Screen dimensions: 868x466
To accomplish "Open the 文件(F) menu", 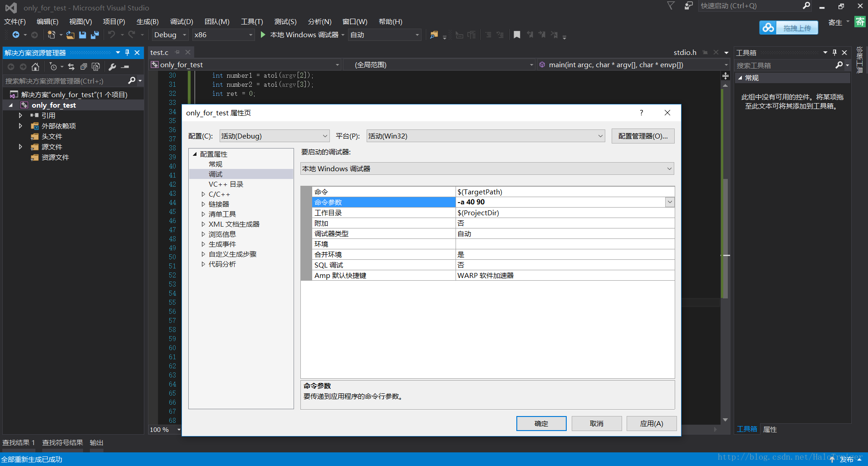I will click(x=15, y=21).
